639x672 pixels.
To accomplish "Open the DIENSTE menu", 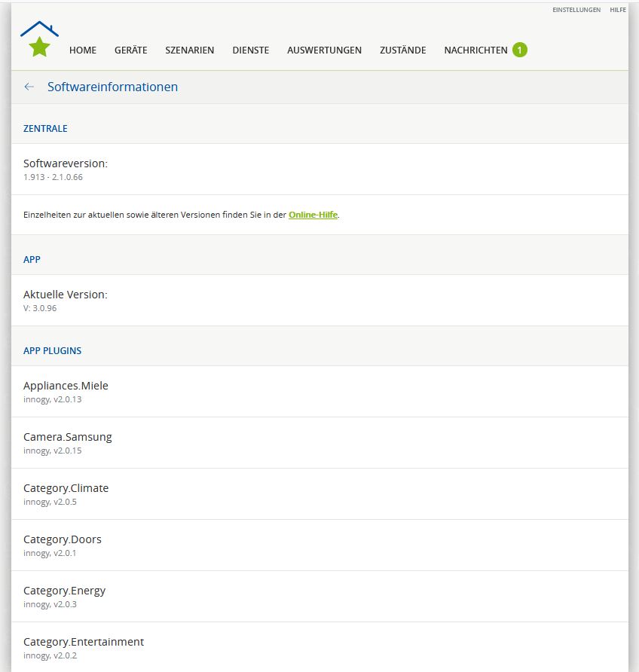I will point(250,50).
